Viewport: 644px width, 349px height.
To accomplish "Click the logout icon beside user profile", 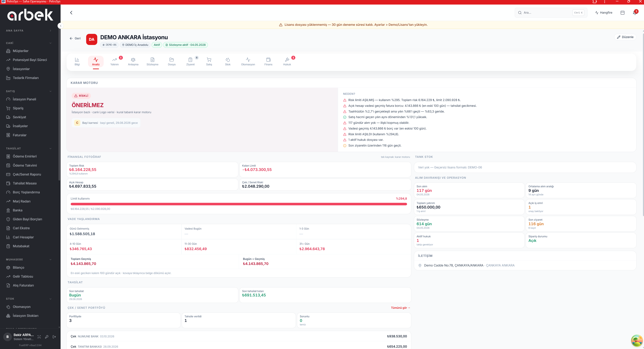I will click(54, 337).
